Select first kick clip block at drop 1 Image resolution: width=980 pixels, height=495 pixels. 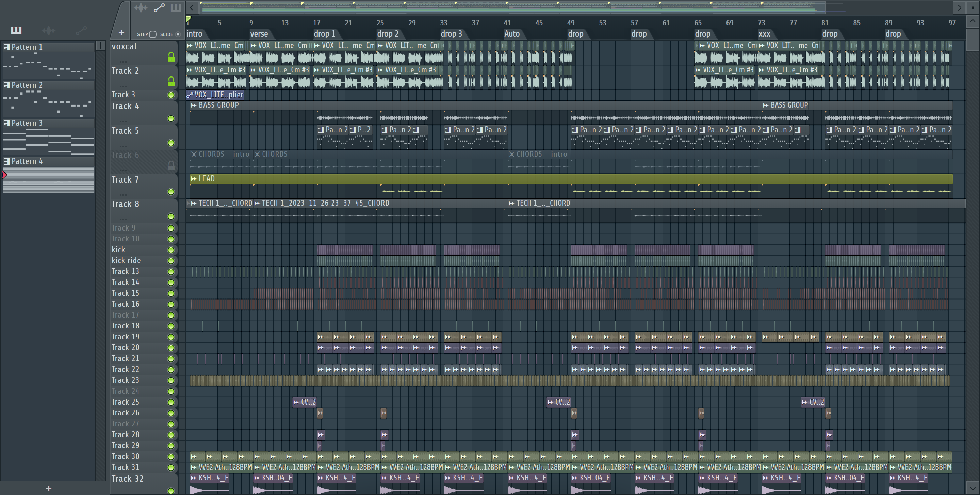coord(345,250)
